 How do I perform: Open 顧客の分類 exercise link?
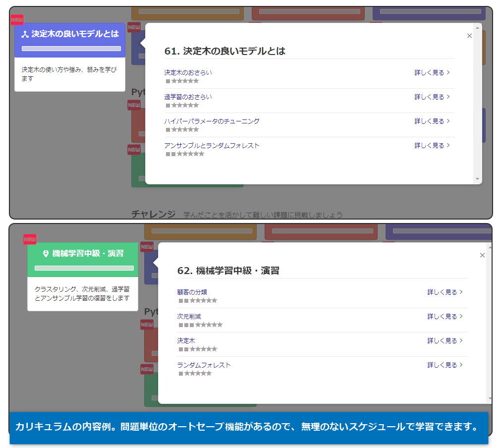click(192, 292)
